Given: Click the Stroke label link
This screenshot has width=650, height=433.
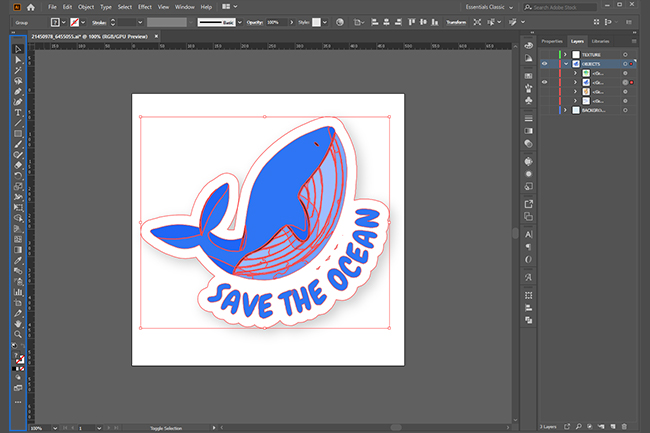Looking at the screenshot, I should (99, 22).
